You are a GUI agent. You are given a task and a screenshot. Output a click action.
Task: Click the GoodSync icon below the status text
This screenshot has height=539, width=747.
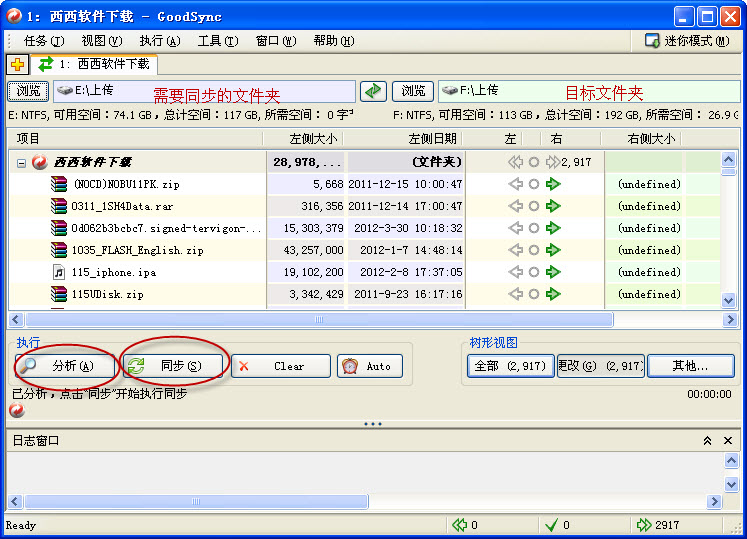click(17, 410)
